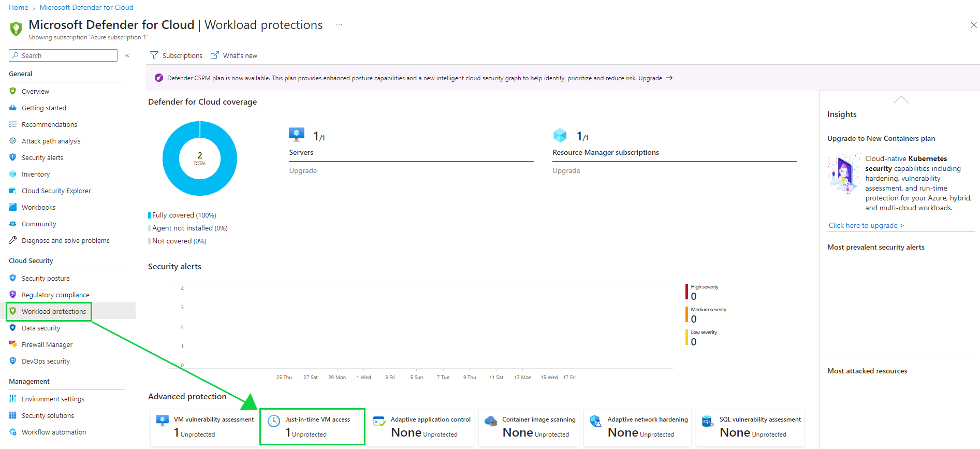Click the Cloud Security Explorer icon
Screen dimensions: 980x449
13,191
